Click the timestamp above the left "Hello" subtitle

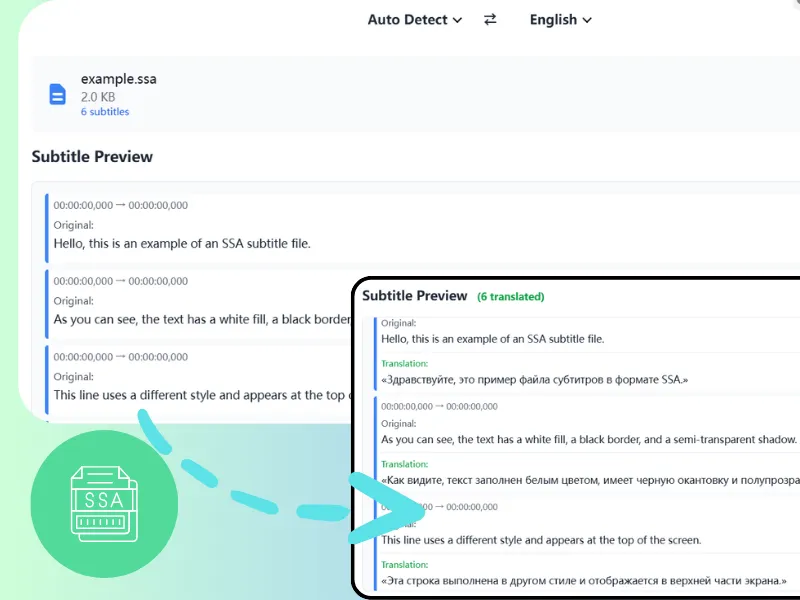click(120, 206)
